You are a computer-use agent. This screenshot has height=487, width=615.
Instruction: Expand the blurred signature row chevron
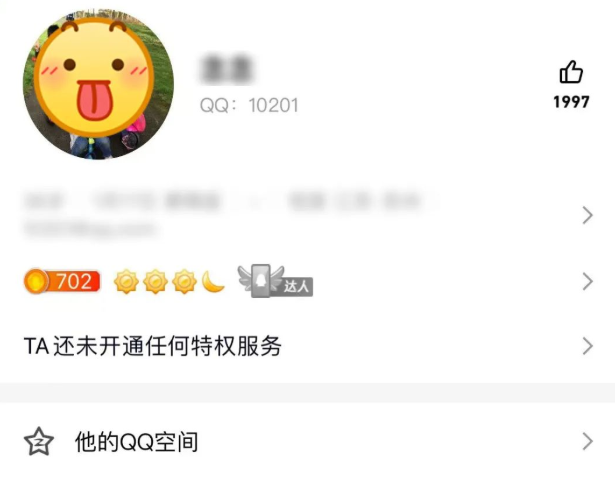(x=587, y=215)
